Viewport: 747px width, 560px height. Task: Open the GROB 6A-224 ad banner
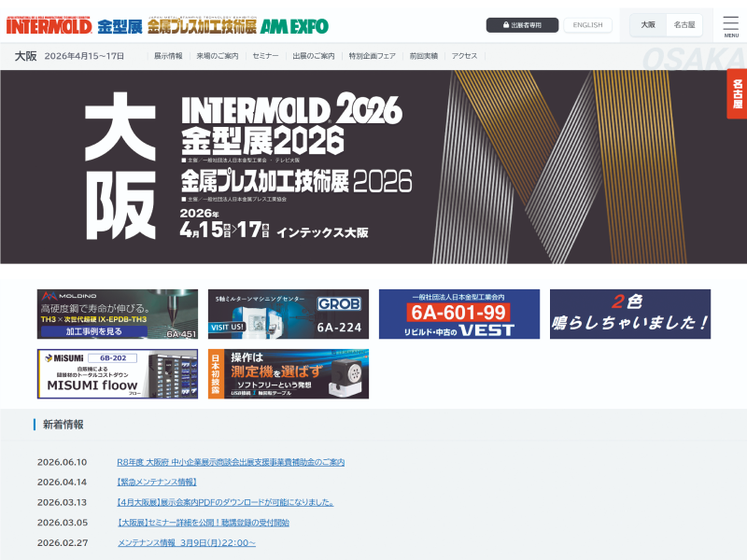289,315
